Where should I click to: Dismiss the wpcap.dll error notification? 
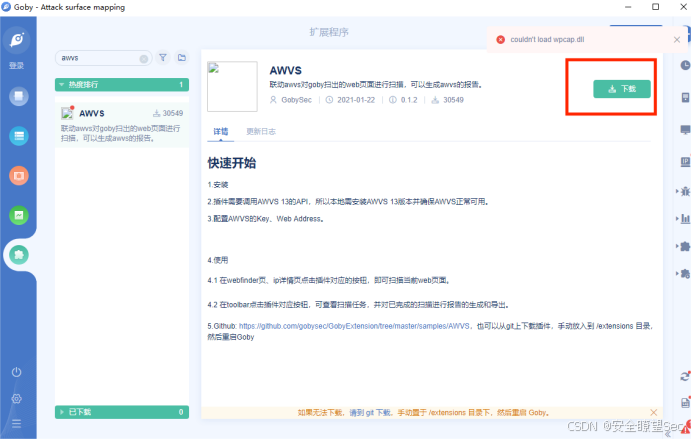point(677,40)
